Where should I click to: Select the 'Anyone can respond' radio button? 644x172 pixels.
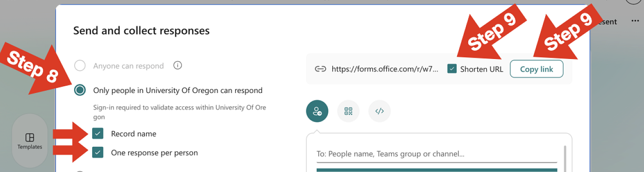[80, 66]
